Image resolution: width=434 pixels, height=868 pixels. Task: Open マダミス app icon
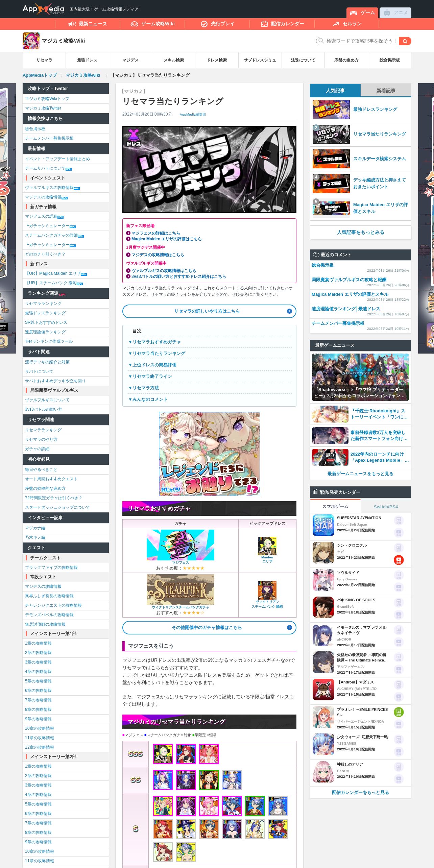coord(323,690)
